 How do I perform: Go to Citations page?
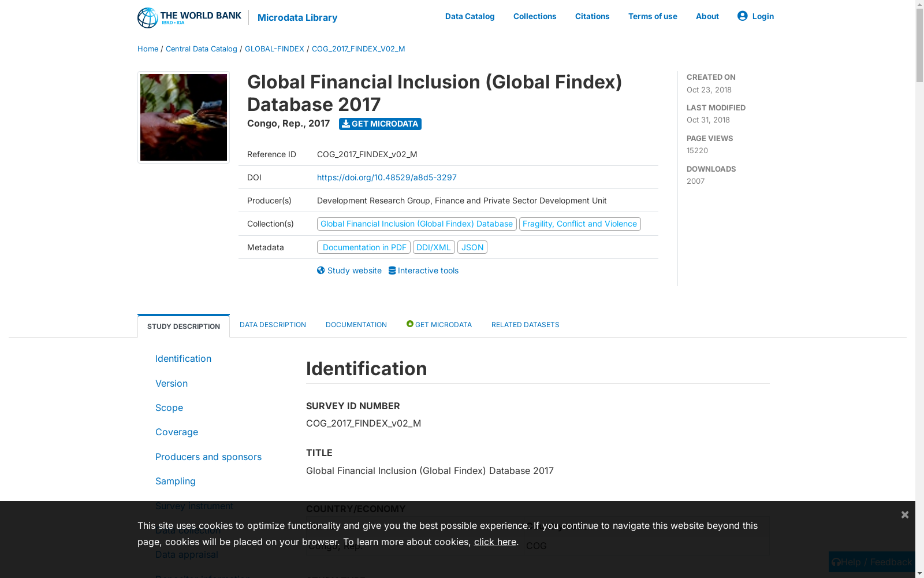592,16
